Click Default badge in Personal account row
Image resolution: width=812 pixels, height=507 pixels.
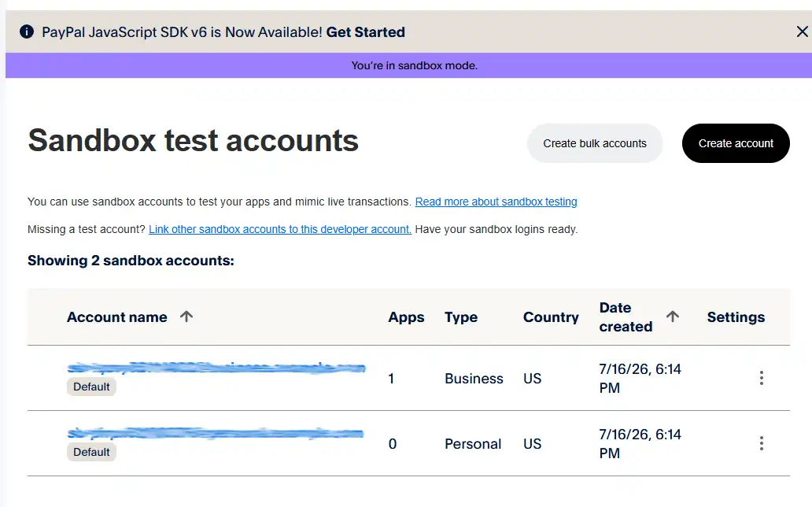click(91, 452)
